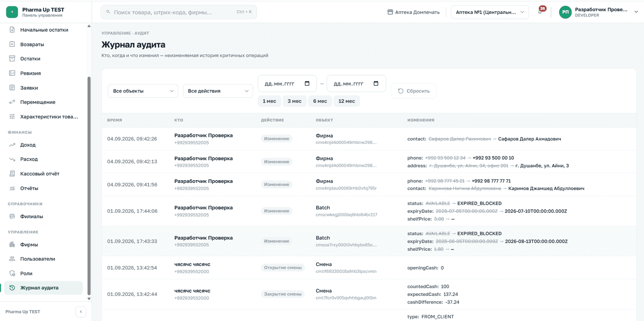Click the Закрытие смены action badge
The height and width of the screenshot is (321, 644).
click(x=283, y=294)
